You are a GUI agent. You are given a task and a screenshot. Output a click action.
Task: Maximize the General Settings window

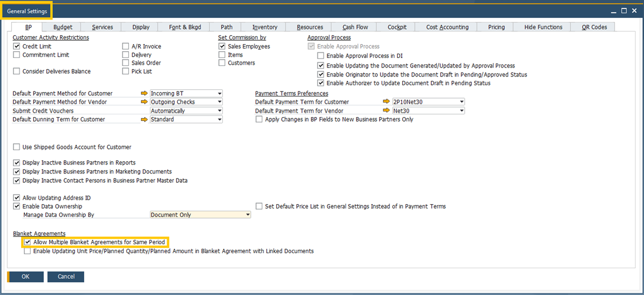click(624, 11)
